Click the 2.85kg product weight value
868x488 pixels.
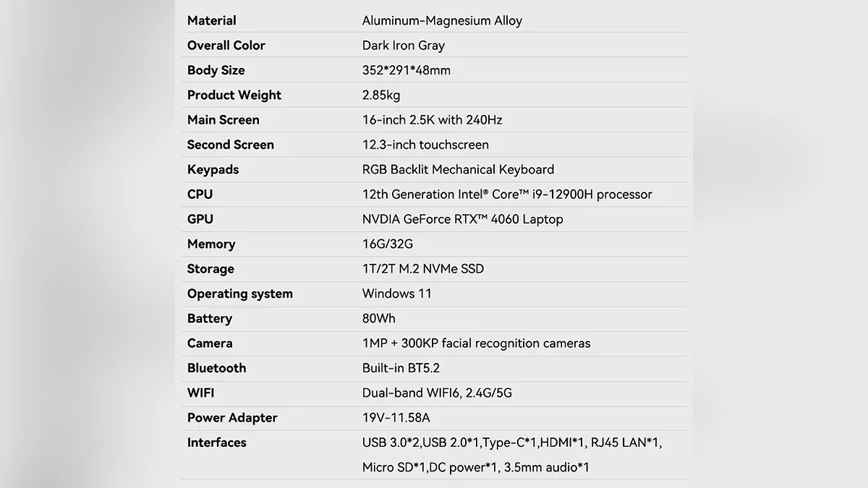click(x=380, y=95)
